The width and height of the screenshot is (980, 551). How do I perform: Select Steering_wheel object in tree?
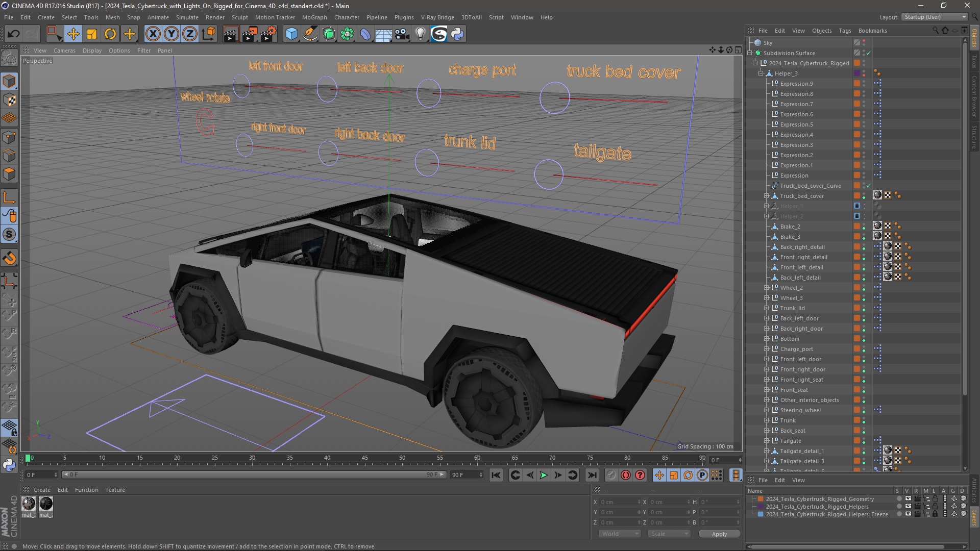[x=800, y=410]
